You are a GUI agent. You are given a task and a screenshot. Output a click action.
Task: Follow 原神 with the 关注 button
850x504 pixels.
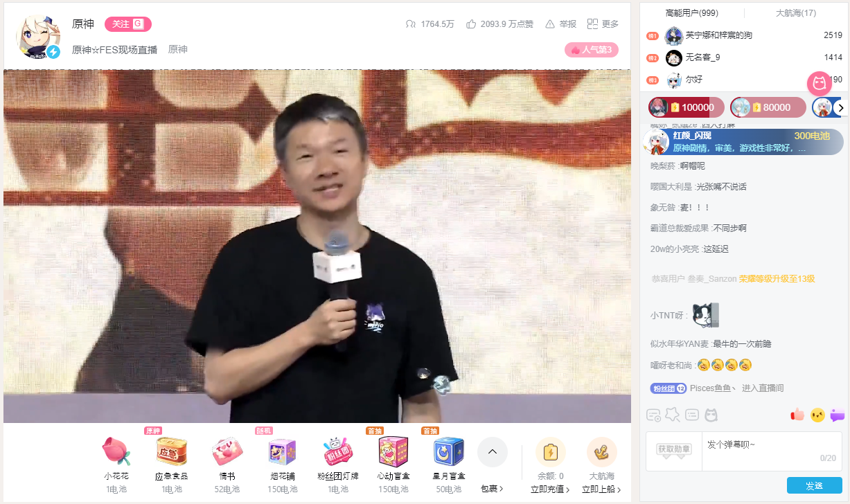[128, 24]
